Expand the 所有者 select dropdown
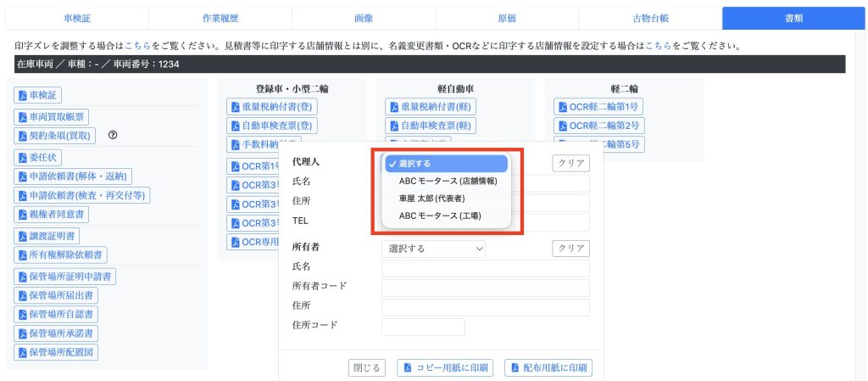 (435, 249)
